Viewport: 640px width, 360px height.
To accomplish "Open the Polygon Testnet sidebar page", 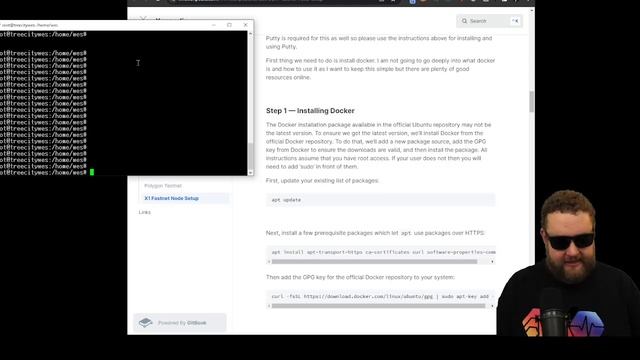I will point(163,186).
